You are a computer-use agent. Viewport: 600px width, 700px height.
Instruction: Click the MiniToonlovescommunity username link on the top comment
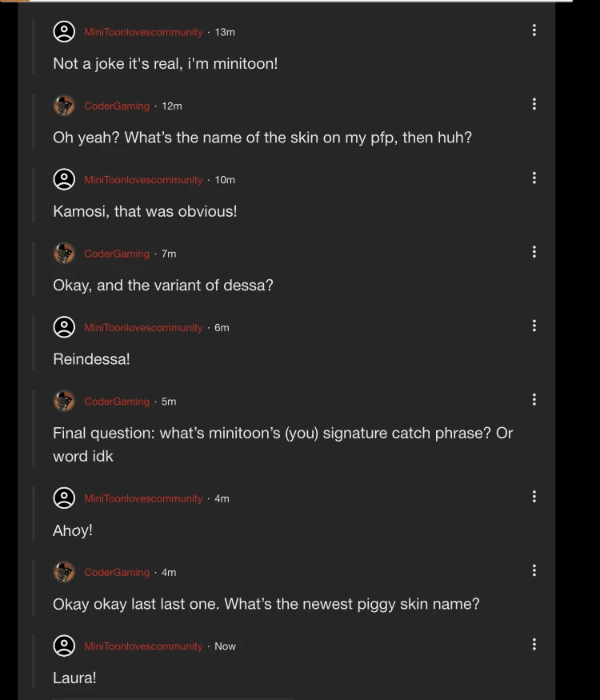[142, 32]
